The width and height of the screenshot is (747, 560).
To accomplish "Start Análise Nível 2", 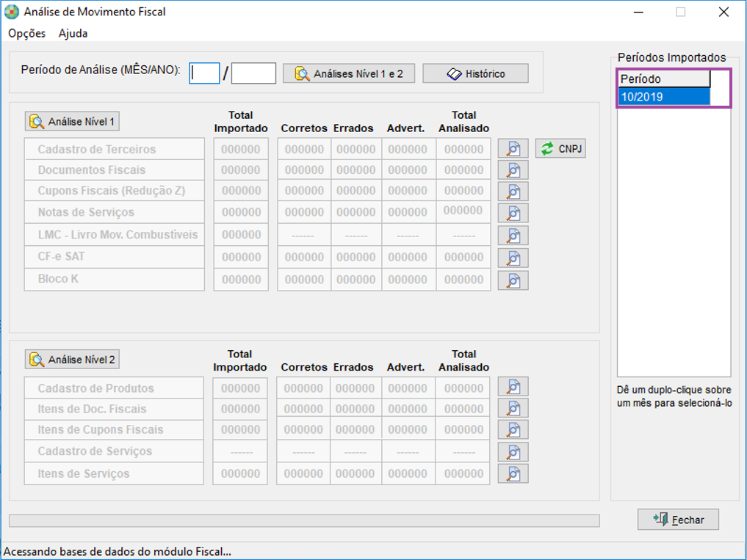I will tap(72, 360).
